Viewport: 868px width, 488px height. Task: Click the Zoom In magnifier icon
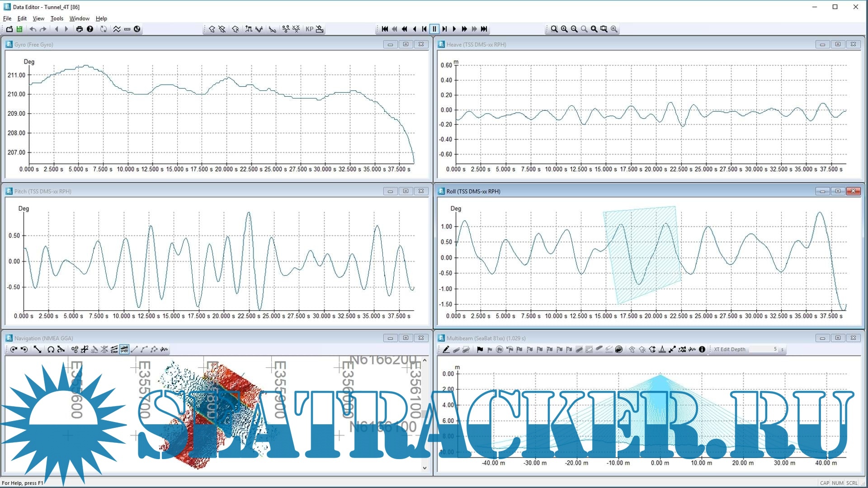click(564, 29)
